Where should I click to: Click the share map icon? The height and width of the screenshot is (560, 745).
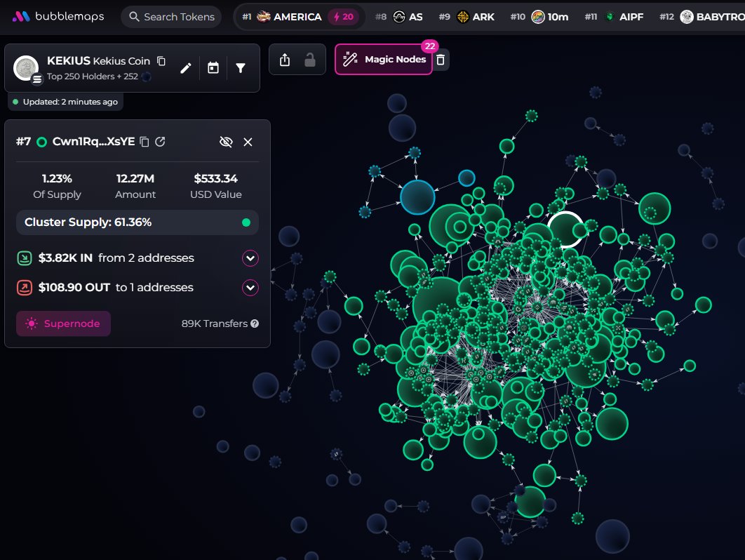tap(285, 60)
